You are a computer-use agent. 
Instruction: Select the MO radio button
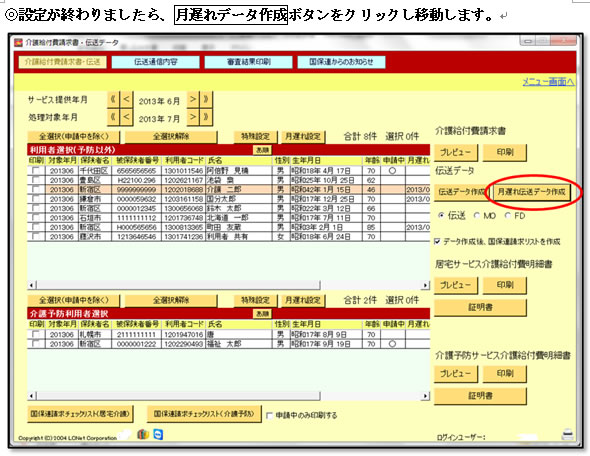pyautogui.click(x=477, y=216)
